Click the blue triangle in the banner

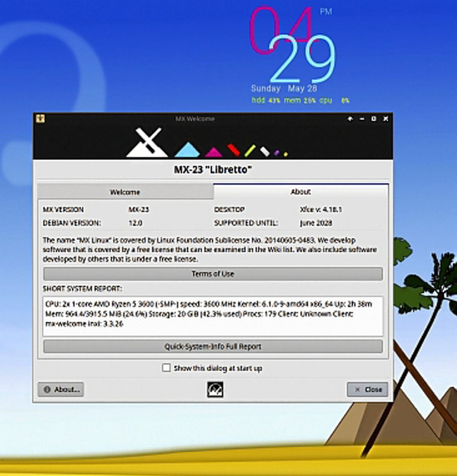pos(187,150)
